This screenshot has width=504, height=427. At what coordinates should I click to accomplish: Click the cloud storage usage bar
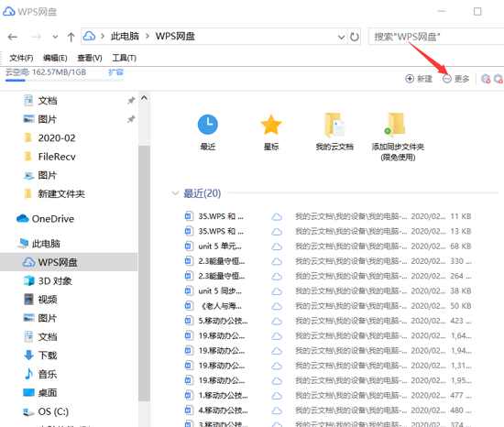click(x=64, y=81)
